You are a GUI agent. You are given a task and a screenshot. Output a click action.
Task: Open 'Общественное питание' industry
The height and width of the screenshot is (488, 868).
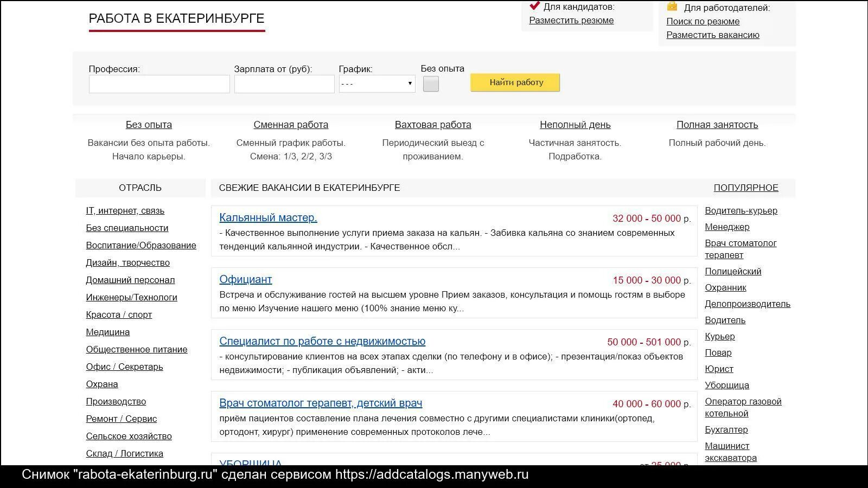(x=137, y=350)
